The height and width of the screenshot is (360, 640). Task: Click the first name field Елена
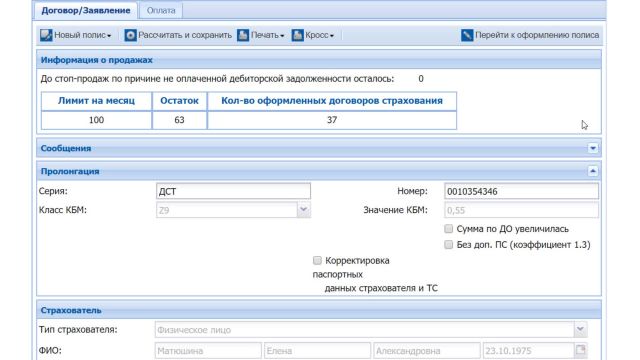317,350
